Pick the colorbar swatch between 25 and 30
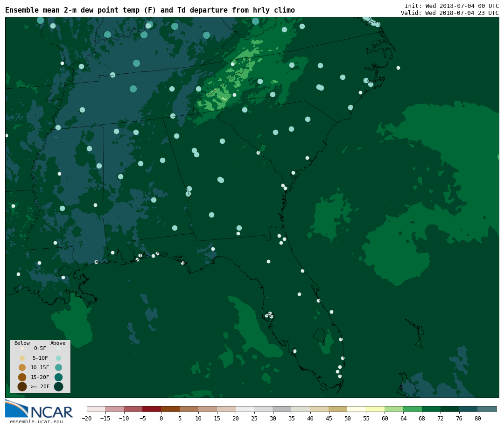The width and height of the screenshot is (504, 427). point(264,409)
